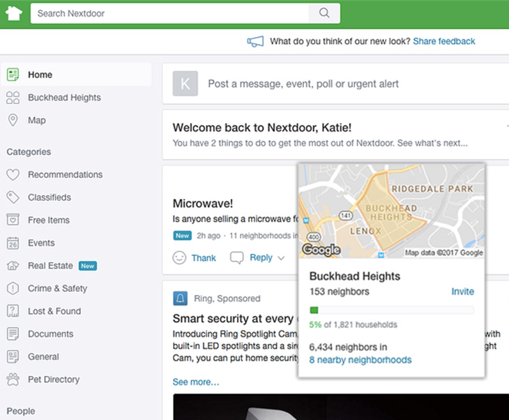Open 8 nearby neighborhoods link
Image resolution: width=509 pixels, height=420 pixels.
(x=360, y=360)
